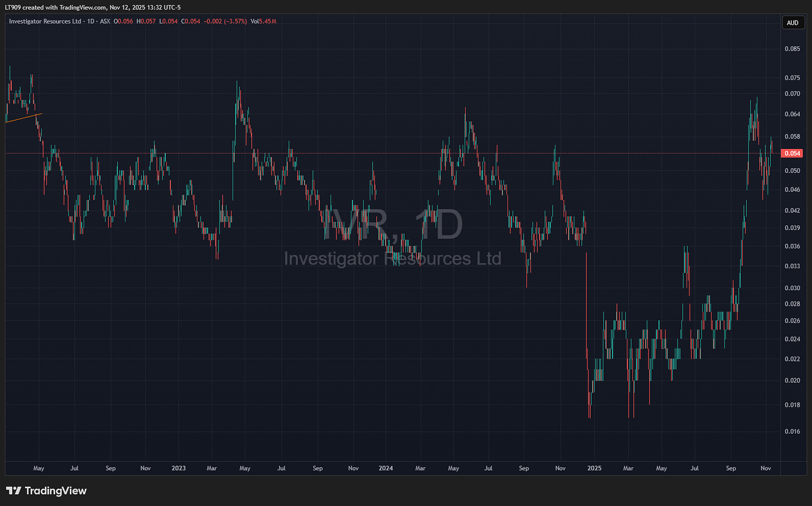Click the 2024 time axis label

[x=386, y=468]
